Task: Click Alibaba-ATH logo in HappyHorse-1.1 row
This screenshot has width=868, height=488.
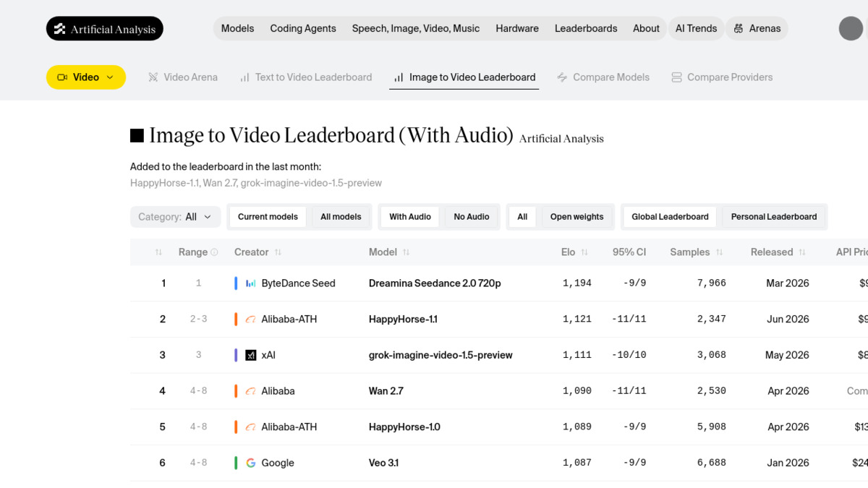Action: click(x=251, y=319)
